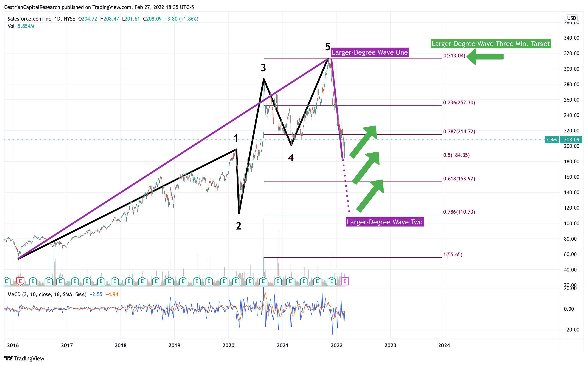The width and height of the screenshot is (588, 366).
Task: Select the Larger-Degree Wave Three Min. Target label
Action: point(491,43)
